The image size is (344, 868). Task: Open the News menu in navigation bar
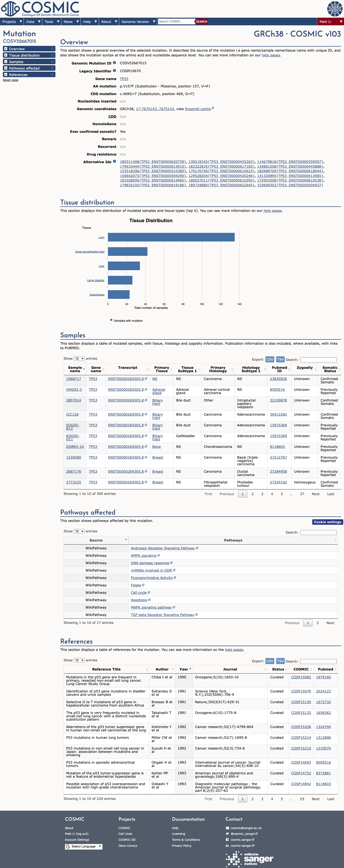71,21
